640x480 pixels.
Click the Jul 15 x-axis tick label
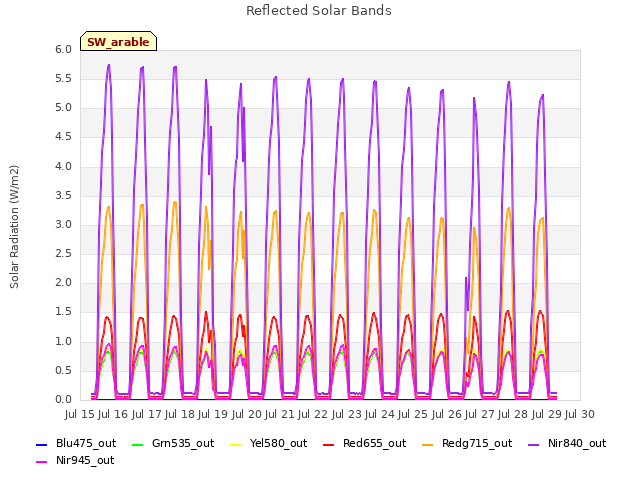(80, 414)
